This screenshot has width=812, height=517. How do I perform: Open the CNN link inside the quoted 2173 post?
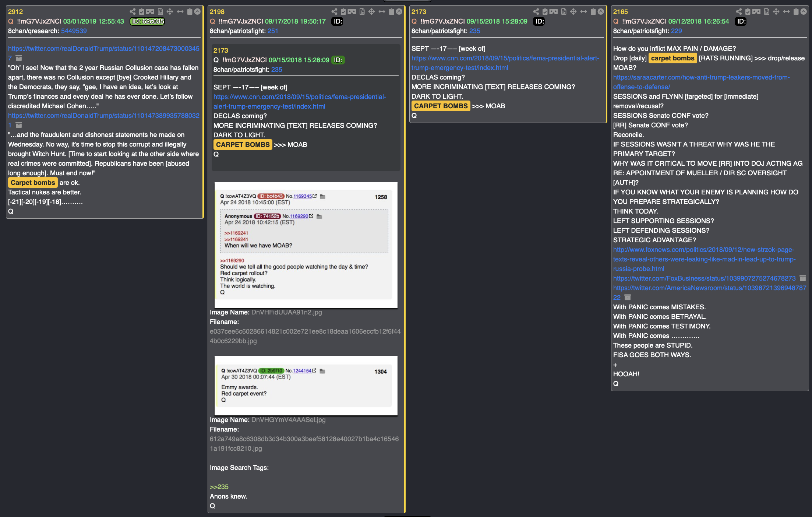(x=300, y=102)
